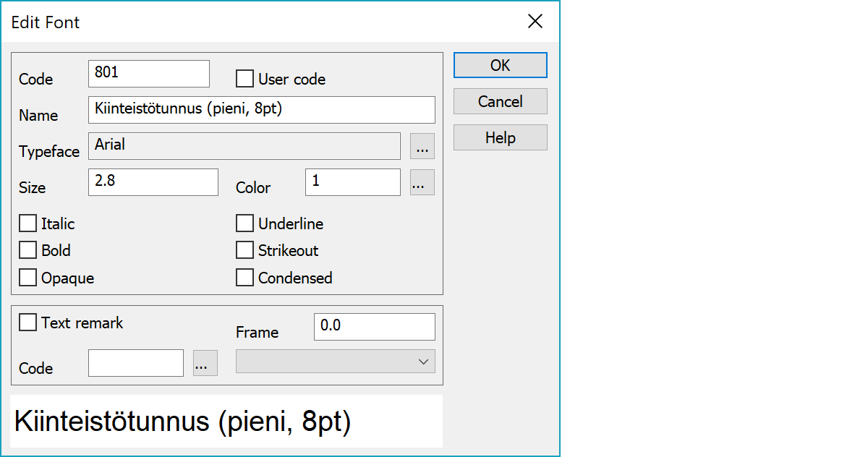Enable the Text remark checkbox

click(x=27, y=323)
